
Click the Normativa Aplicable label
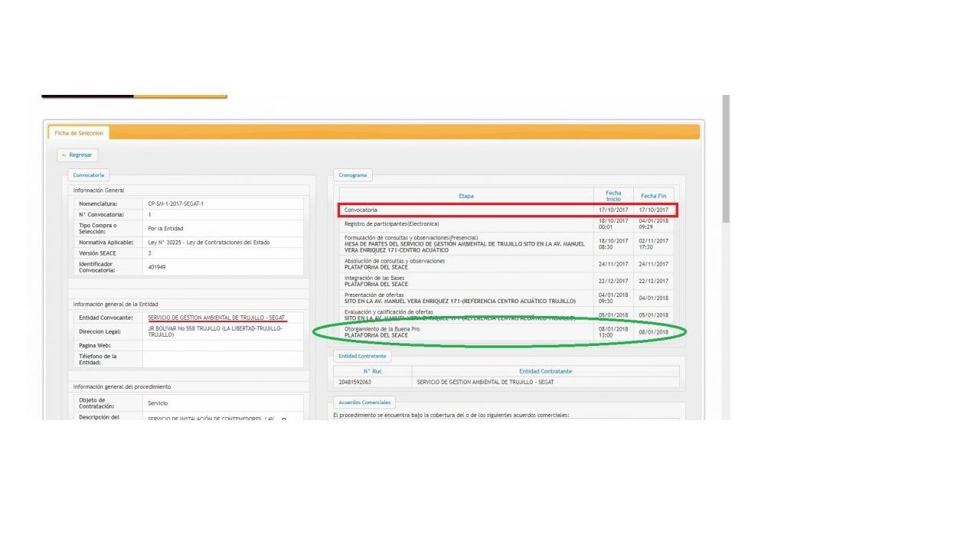(106, 243)
